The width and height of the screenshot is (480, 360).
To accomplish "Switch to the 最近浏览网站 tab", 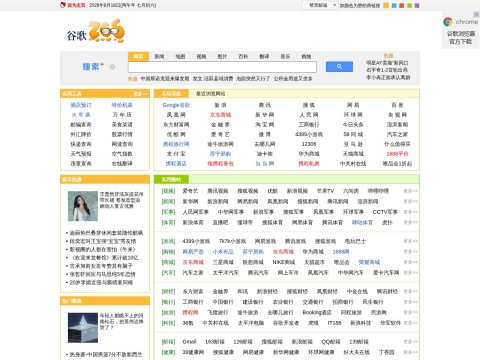I will click(x=210, y=94).
